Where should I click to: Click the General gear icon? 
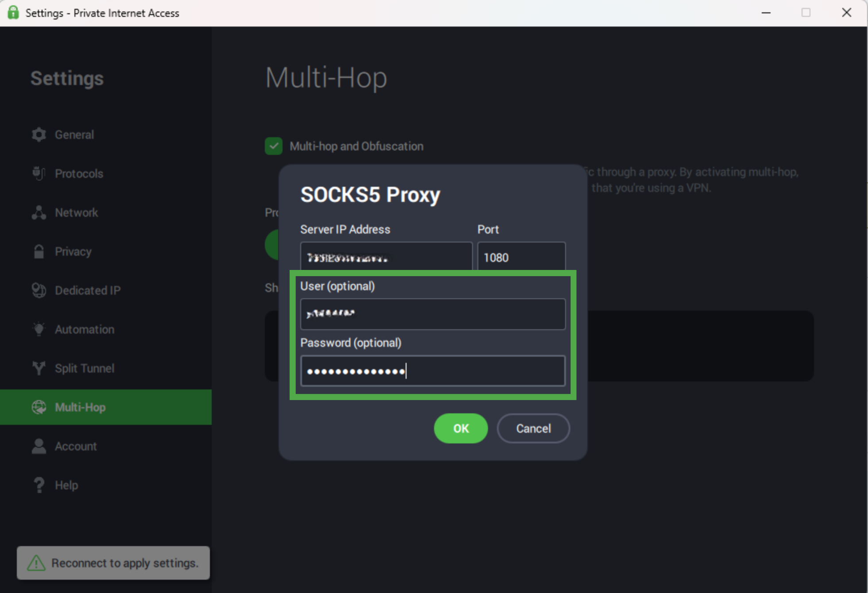tap(39, 135)
